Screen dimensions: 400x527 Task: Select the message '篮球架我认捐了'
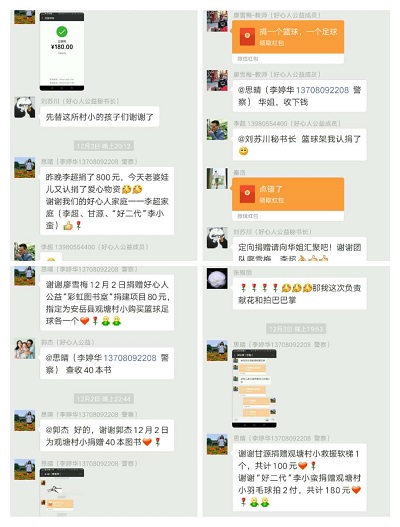299,145
